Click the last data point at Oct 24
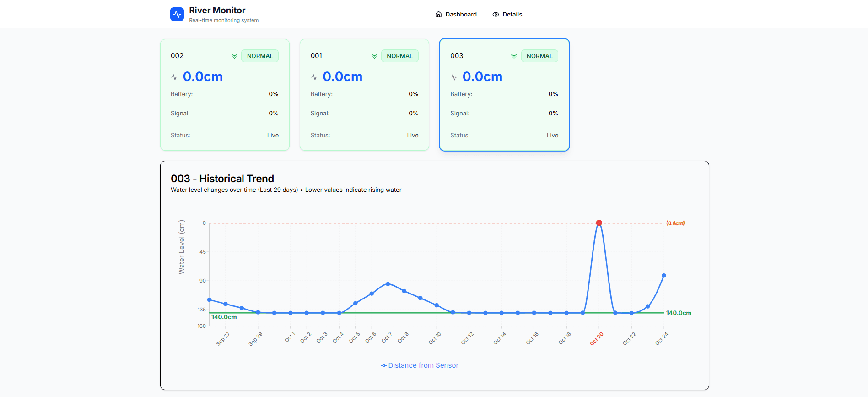This screenshot has width=868, height=397. [664, 276]
